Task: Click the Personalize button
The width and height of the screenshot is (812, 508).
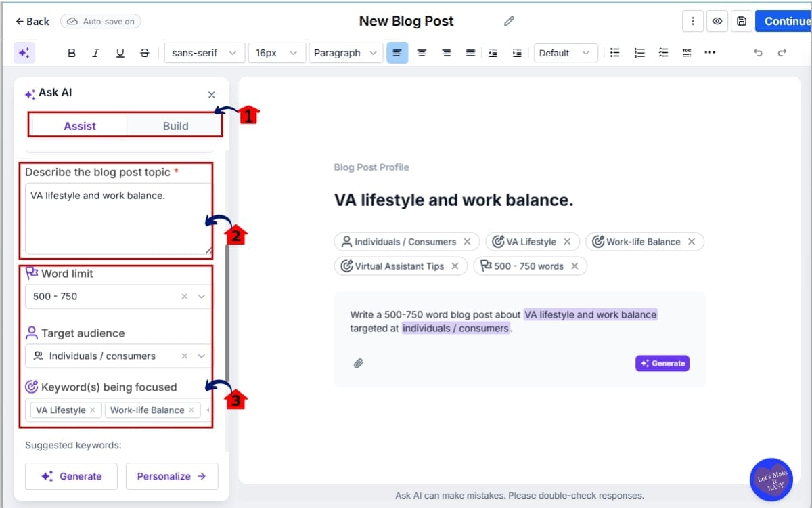Action: click(x=172, y=476)
